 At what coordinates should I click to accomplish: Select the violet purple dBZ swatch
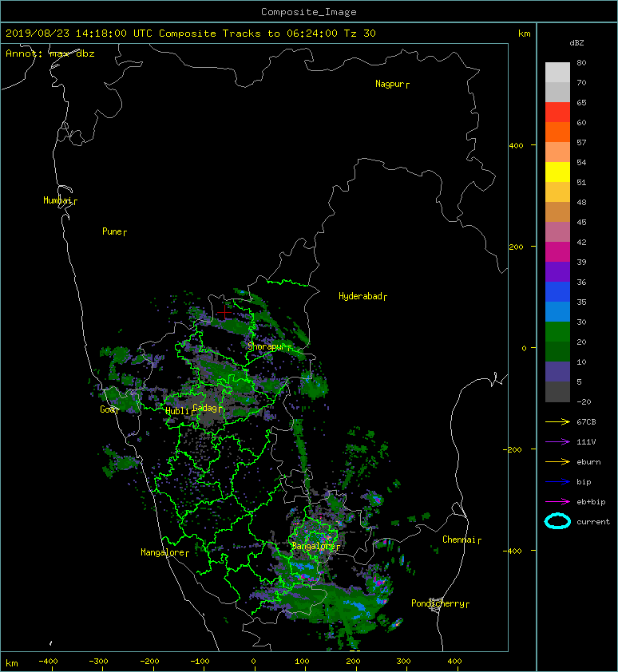557,271
